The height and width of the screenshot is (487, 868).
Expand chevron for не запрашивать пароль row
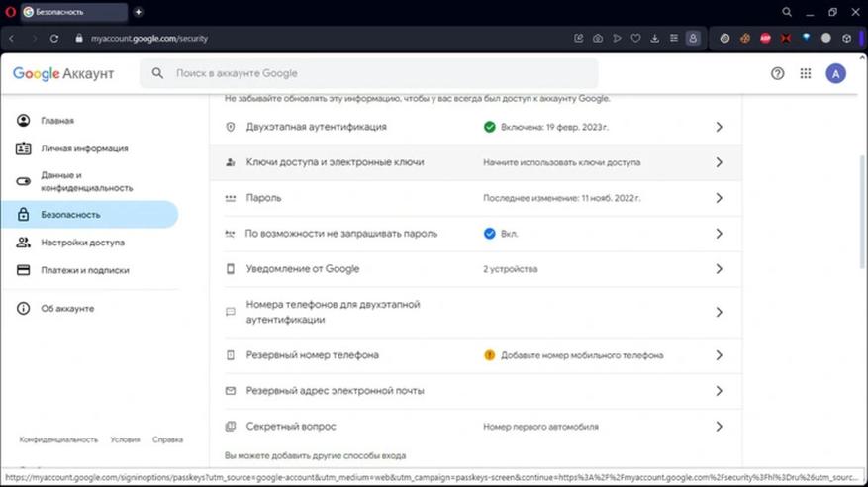720,234
